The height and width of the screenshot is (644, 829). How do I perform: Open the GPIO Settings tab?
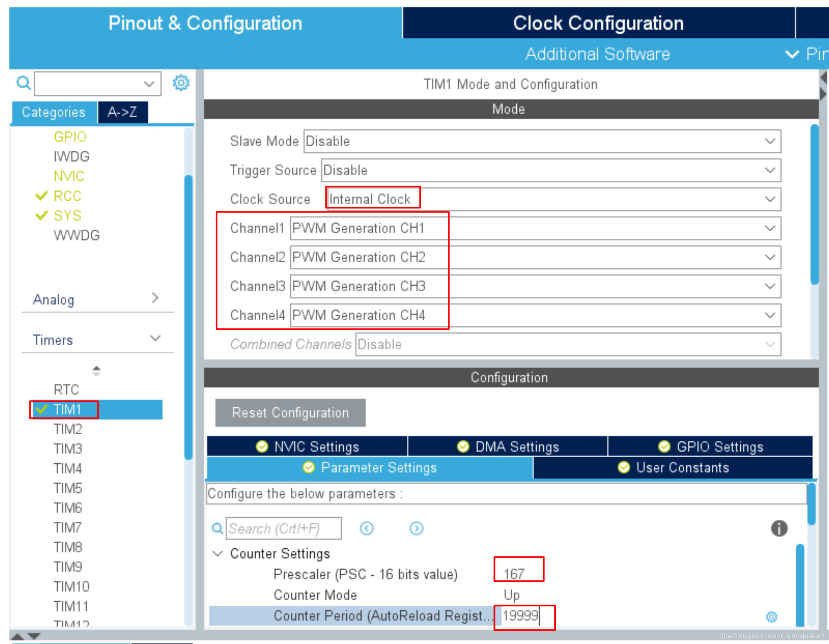click(710, 447)
